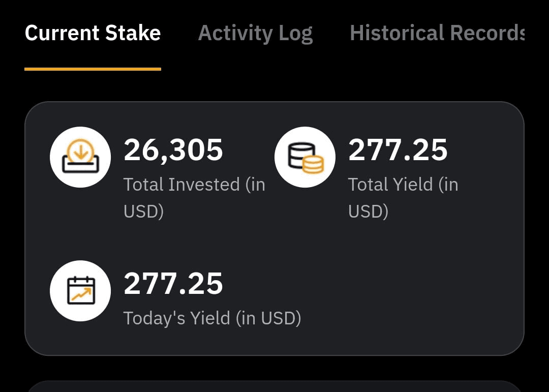Tap the Today's Yield (in USD) label
The image size is (549, 392).
click(x=212, y=318)
